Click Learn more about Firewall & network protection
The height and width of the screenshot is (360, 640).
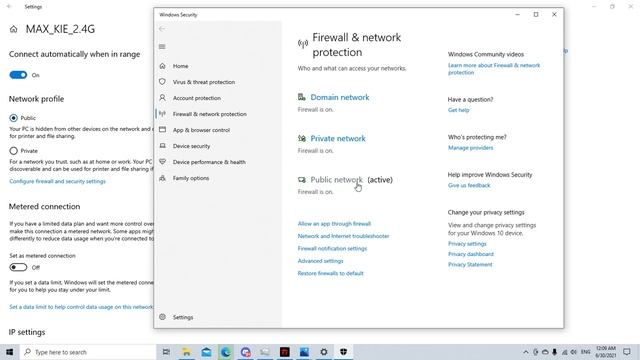[x=494, y=69]
